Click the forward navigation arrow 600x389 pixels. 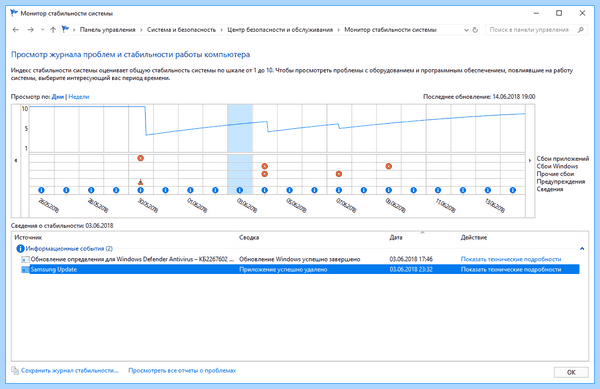30,30
